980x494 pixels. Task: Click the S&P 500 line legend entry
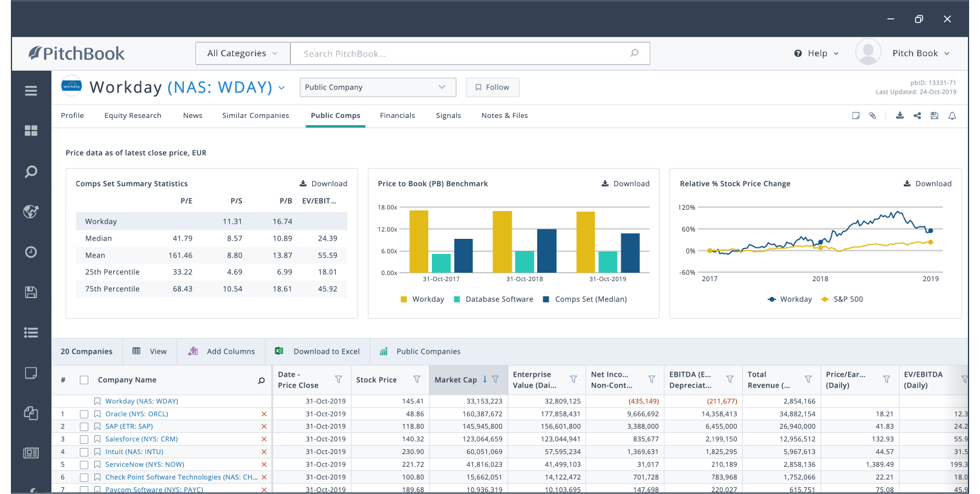coord(841,299)
